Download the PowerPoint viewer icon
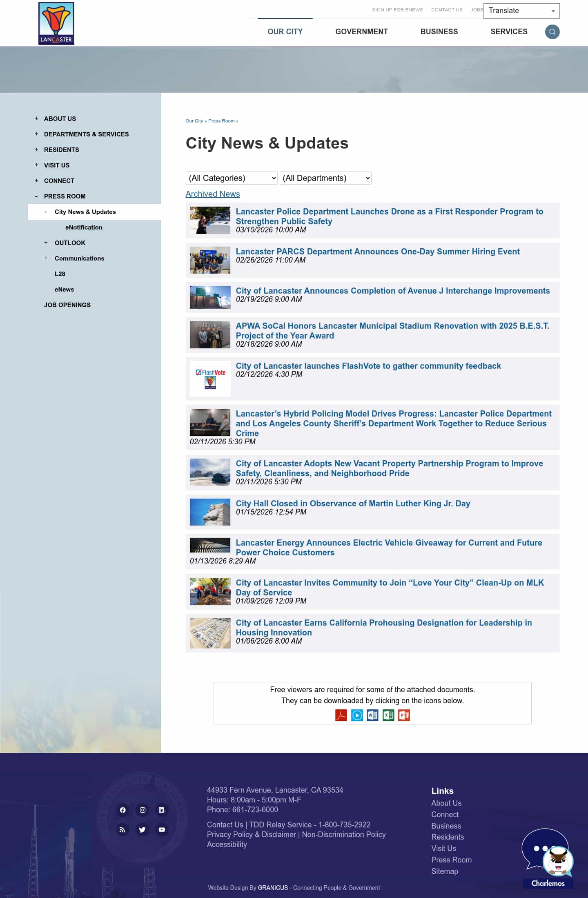The image size is (588, 898). point(404,715)
